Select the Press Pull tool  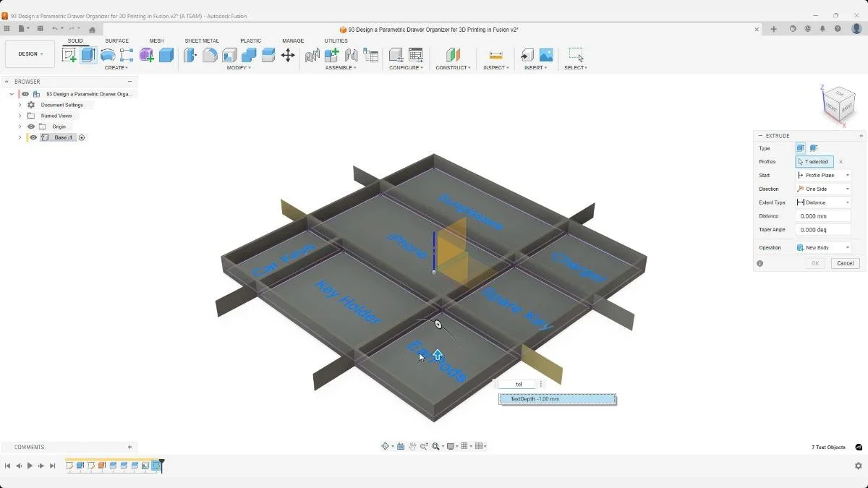click(x=190, y=55)
